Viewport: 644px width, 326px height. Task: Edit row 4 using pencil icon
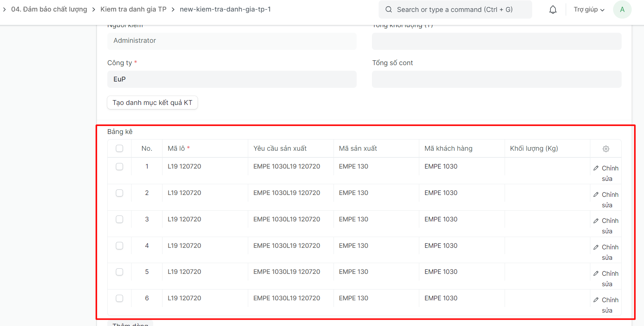click(596, 247)
